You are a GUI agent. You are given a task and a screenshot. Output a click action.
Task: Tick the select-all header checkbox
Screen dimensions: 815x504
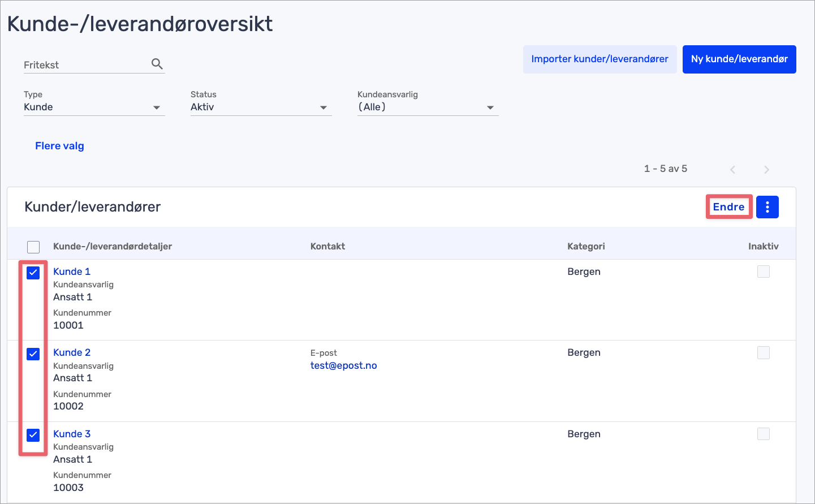33,247
